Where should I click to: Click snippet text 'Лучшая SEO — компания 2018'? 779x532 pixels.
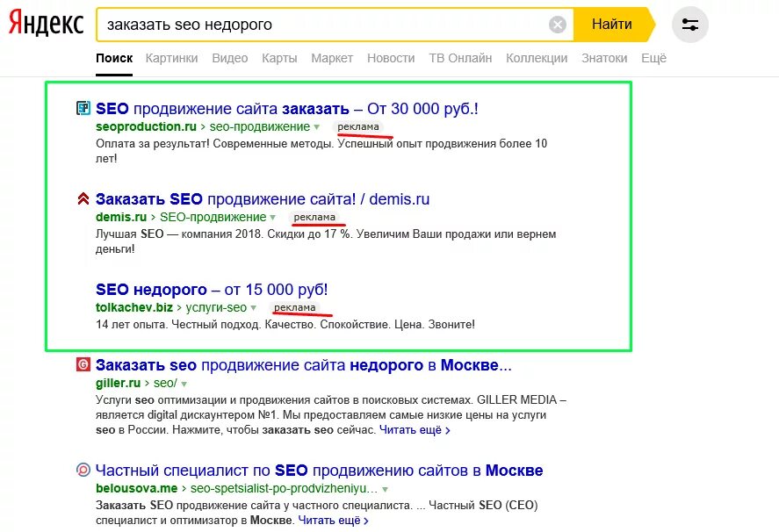pyautogui.click(x=179, y=234)
